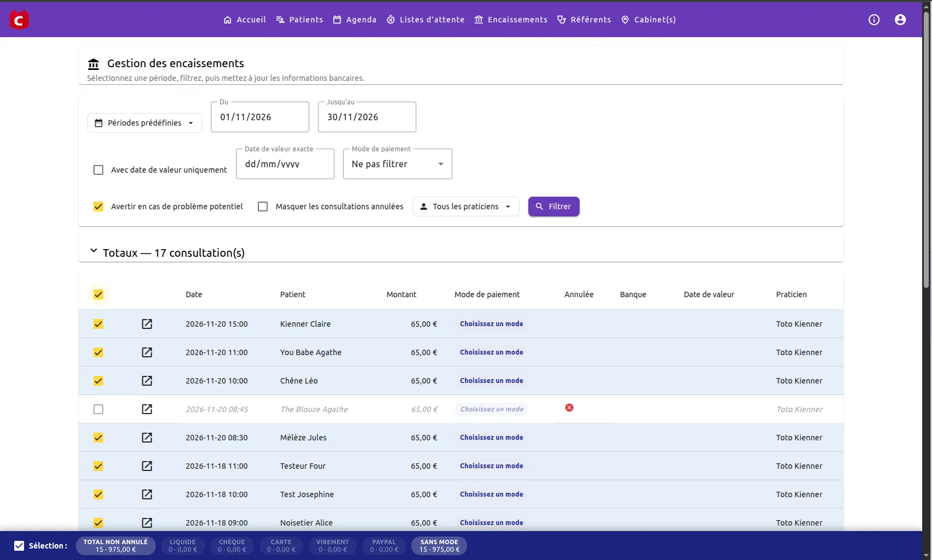Open the Référents menu item
Screen dimensions: 932x560
coord(584,20)
